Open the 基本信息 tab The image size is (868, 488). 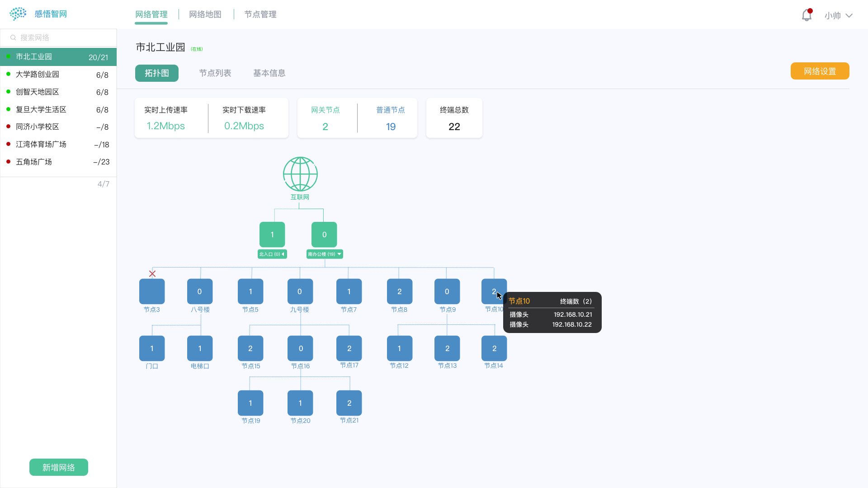pos(269,73)
